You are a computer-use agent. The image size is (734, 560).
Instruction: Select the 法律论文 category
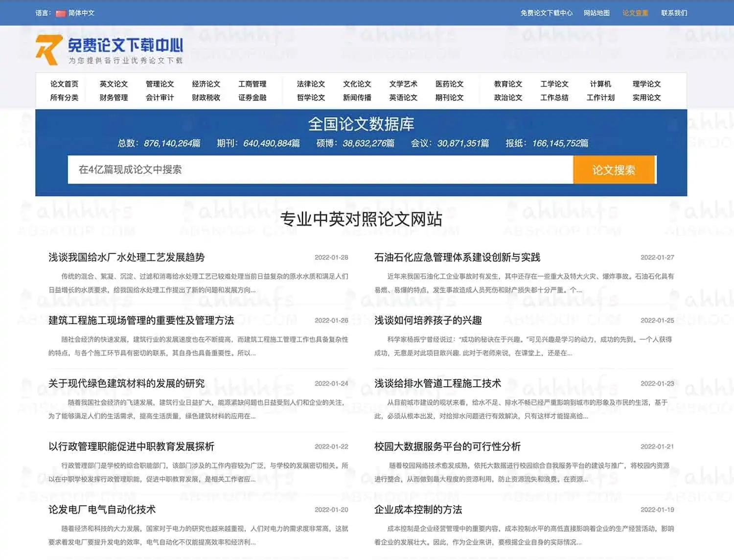[312, 83]
